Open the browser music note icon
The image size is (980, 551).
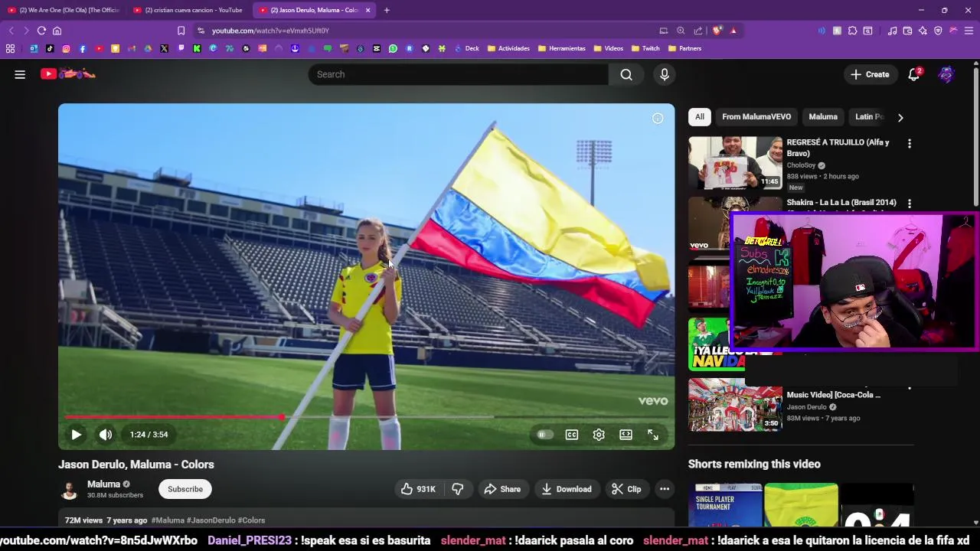point(892,31)
